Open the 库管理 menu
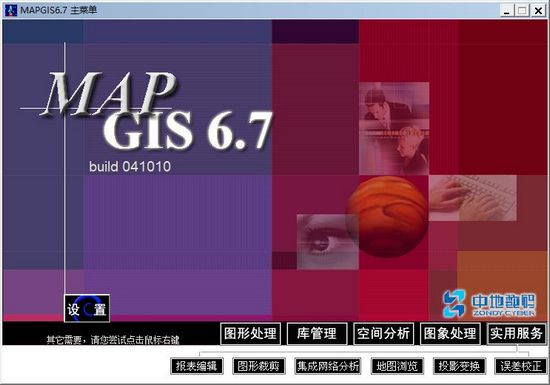This screenshot has height=385, width=550. point(317,333)
